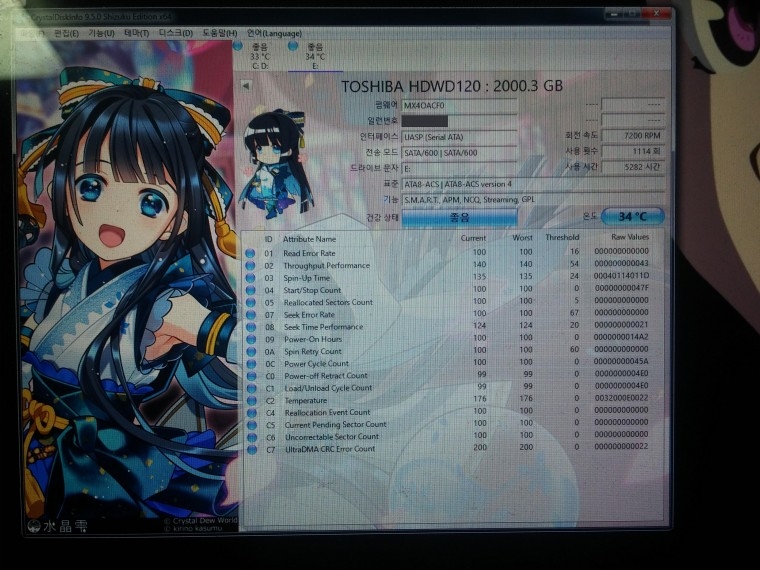
Task: Click the 34 °C temperature button
Action: 632,216
